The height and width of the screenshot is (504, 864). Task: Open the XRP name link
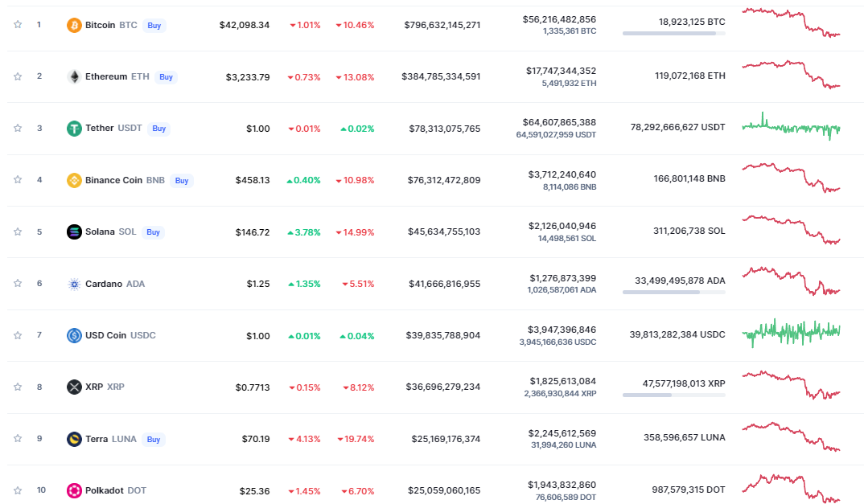[94, 387]
